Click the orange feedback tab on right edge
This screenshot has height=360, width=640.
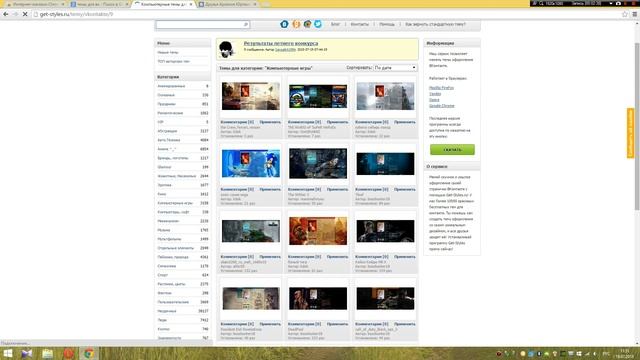(630, 133)
